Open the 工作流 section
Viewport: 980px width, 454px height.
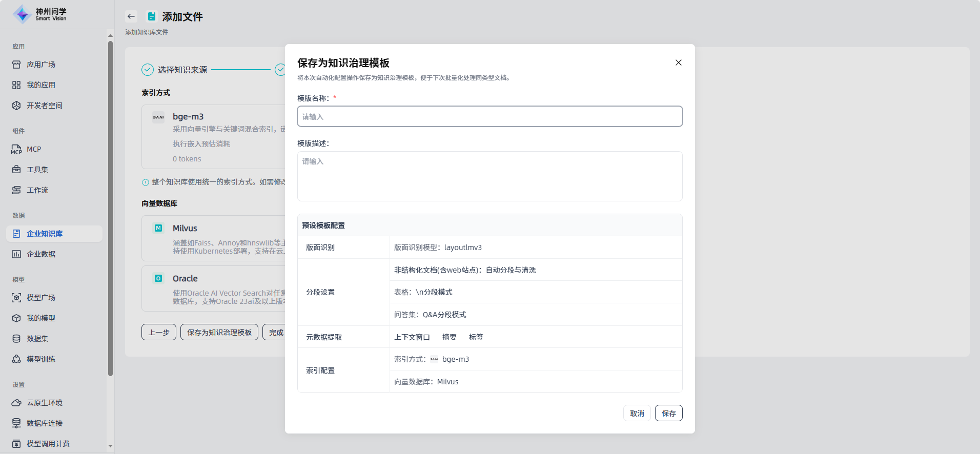click(x=37, y=190)
